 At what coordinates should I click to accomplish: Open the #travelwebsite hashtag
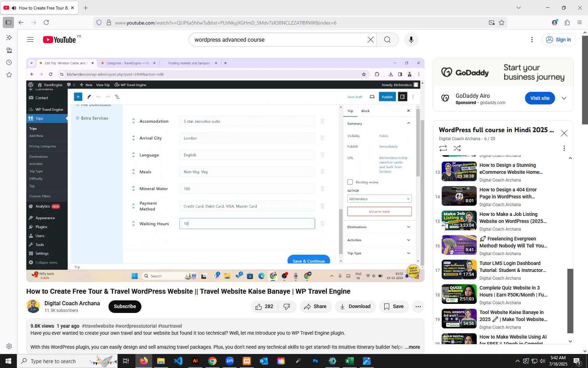(98, 326)
